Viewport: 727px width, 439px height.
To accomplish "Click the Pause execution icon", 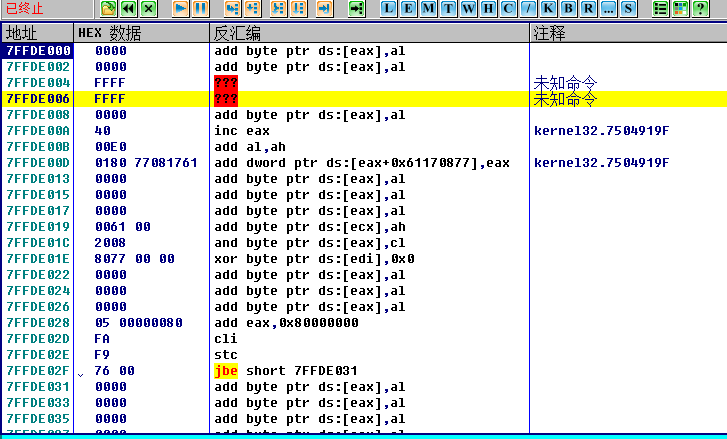I will click(200, 8).
